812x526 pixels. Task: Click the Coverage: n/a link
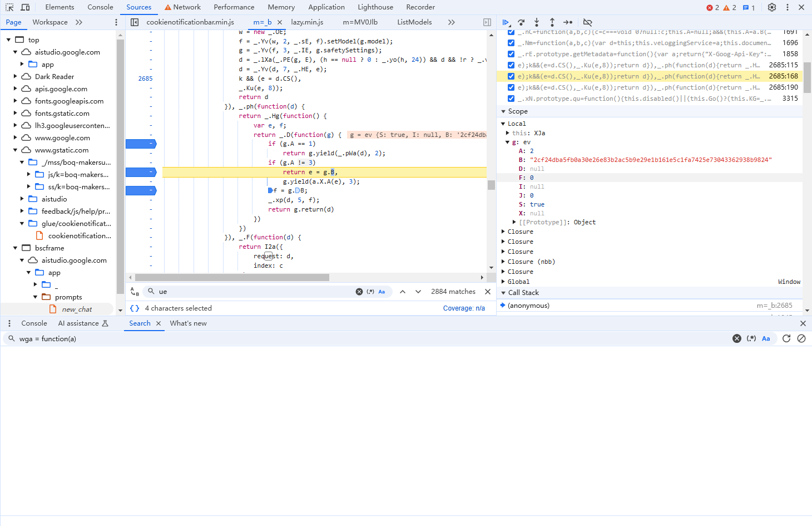[464, 308]
